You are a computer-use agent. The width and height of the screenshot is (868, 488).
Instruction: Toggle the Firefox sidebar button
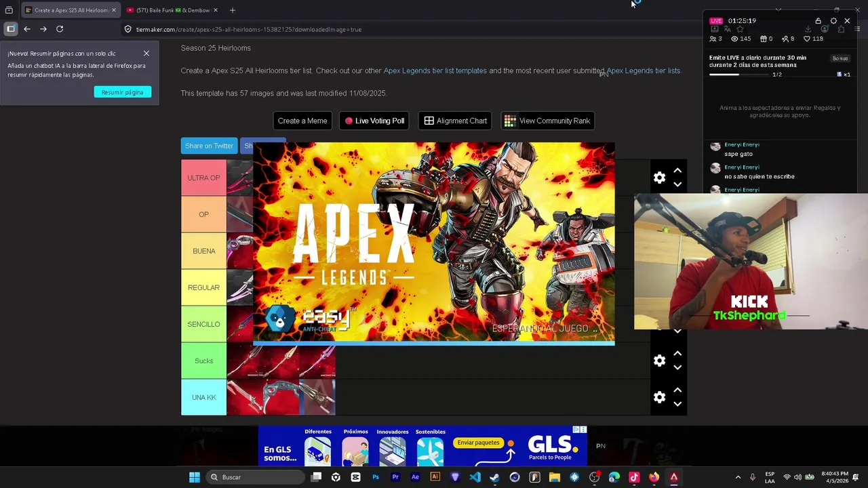(x=11, y=29)
